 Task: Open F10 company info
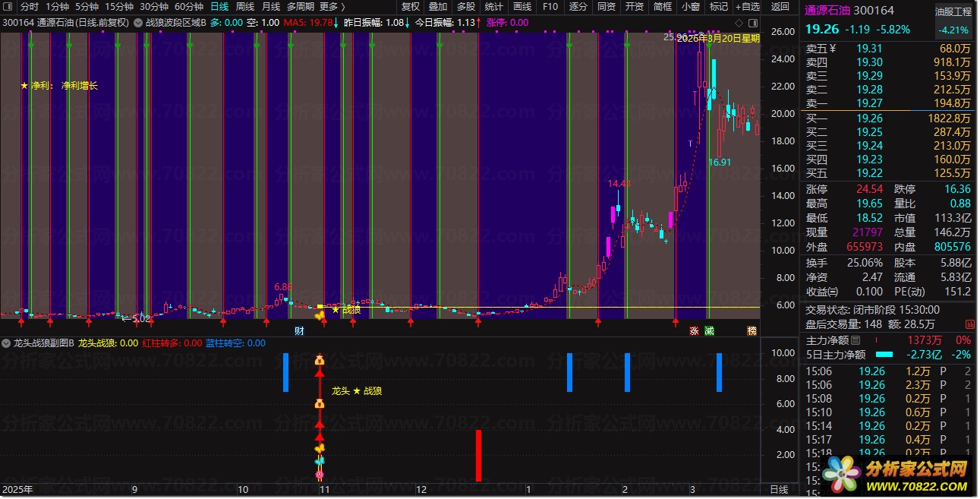pos(550,7)
